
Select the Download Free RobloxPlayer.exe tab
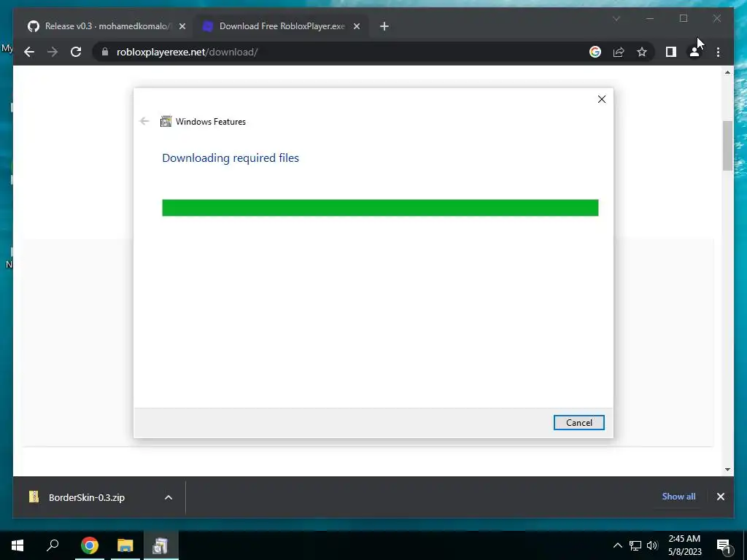click(281, 26)
